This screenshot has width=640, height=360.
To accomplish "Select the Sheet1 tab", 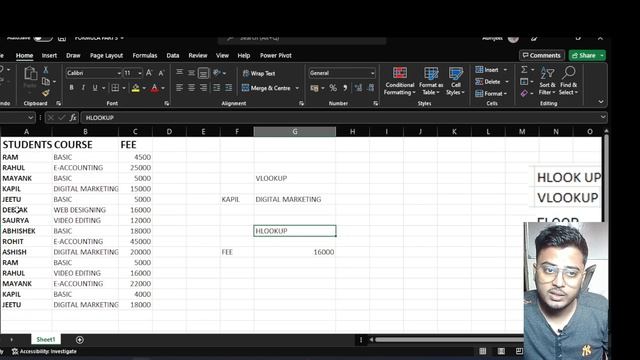I will click(46, 339).
